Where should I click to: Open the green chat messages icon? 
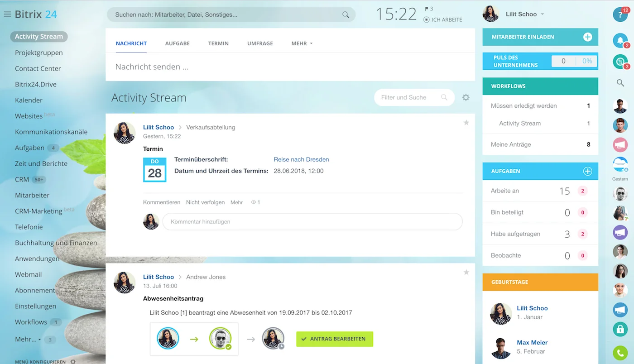coord(620,62)
